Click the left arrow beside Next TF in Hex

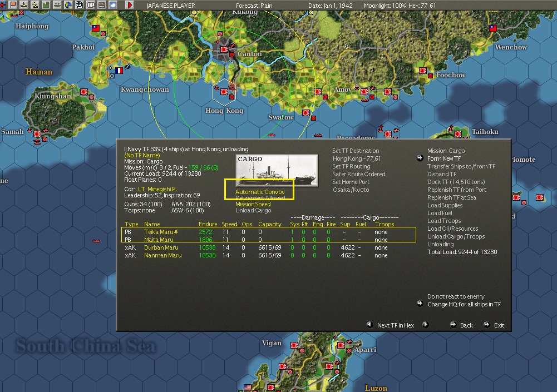click(369, 325)
